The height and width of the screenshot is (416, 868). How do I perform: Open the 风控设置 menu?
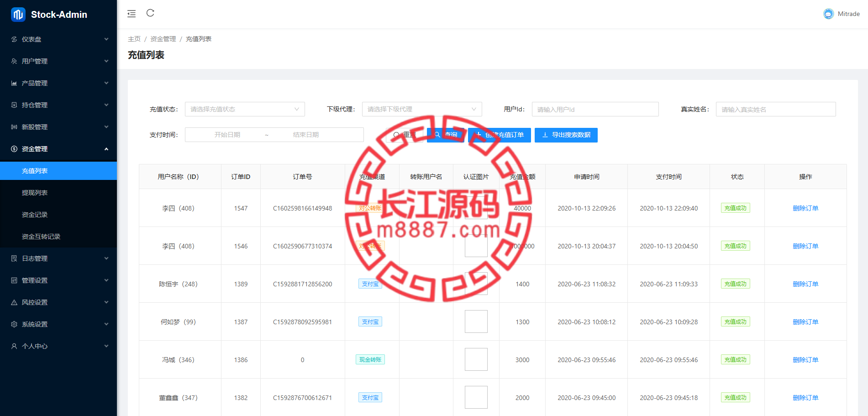(58, 302)
